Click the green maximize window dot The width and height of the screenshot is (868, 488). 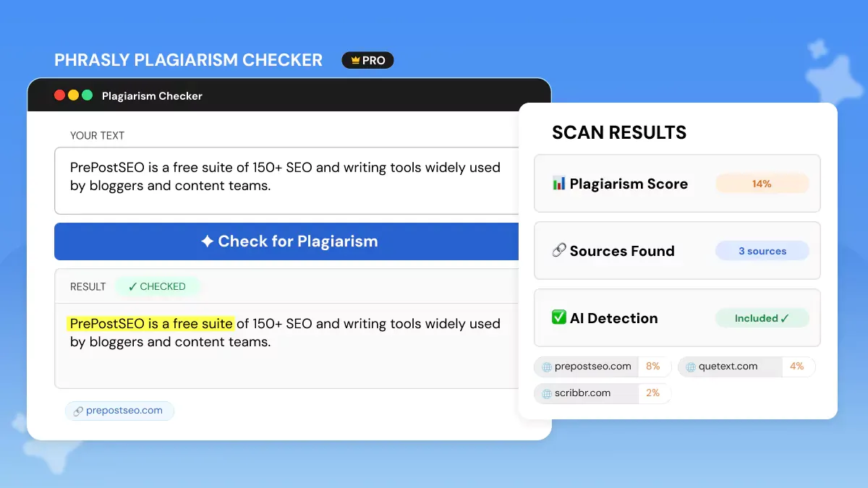pyautogui.click(x=87, y=95)
